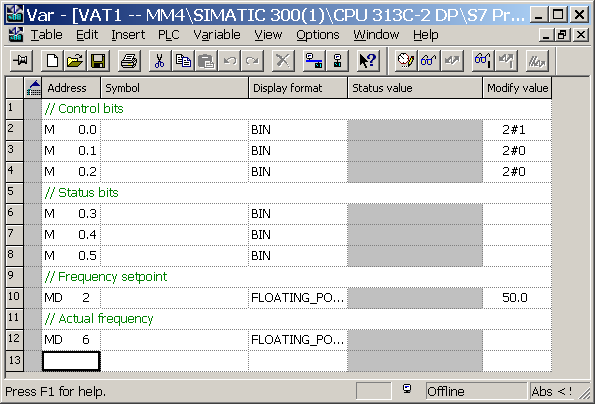
Task: Click connection status icon in status bar
Action: pos(407,389)
